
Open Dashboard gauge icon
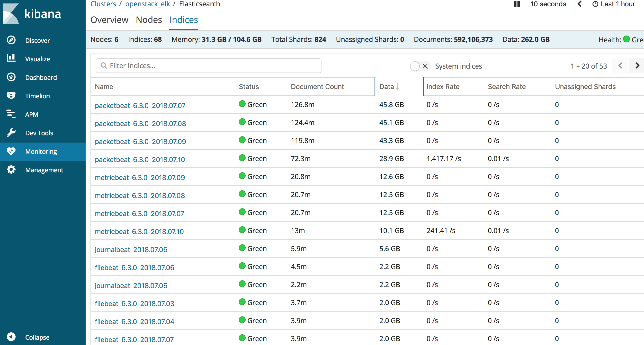[11, 77]
